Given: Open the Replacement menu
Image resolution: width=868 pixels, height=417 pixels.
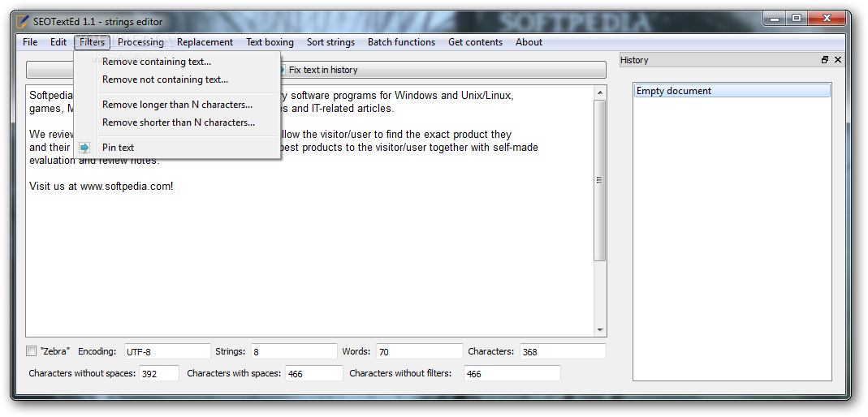Looking at the screenshot, I should tap(205, 42).
